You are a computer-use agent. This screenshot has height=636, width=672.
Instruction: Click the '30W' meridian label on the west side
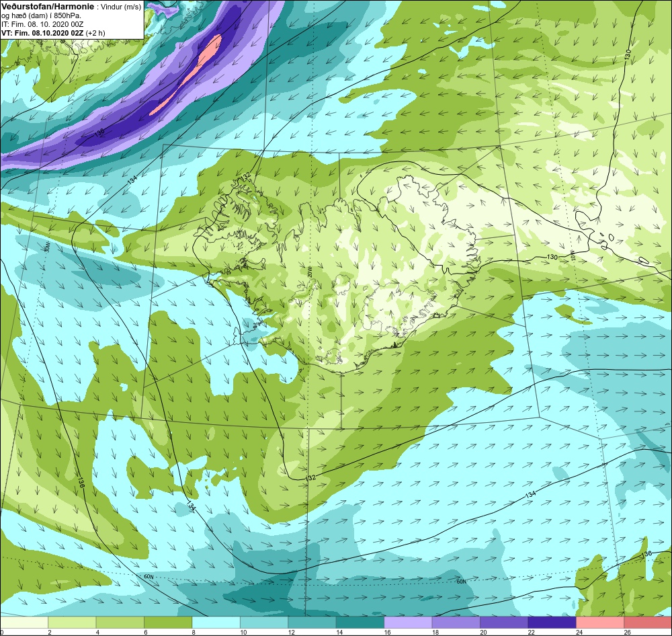coord(48,247)
